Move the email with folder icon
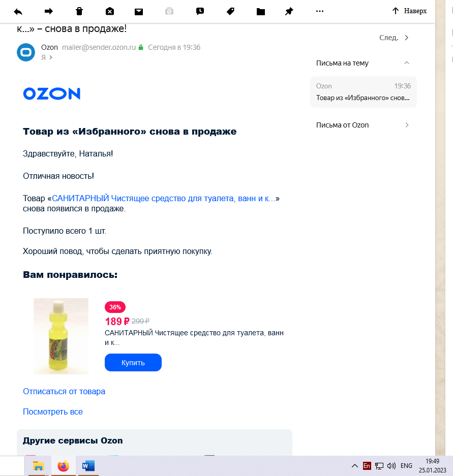Viewport: 453px width, 476px height. [261, 12]
